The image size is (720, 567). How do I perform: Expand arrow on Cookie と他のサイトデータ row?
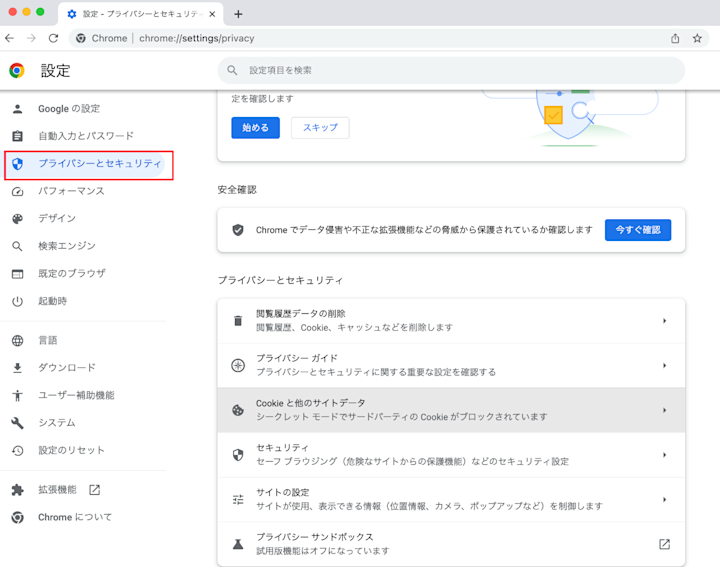point(664,410)
